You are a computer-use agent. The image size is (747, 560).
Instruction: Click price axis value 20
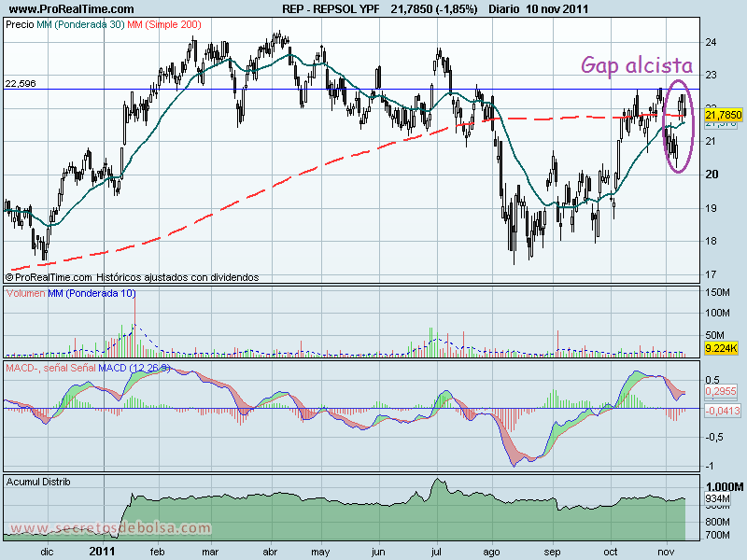[x=712, y=175]
